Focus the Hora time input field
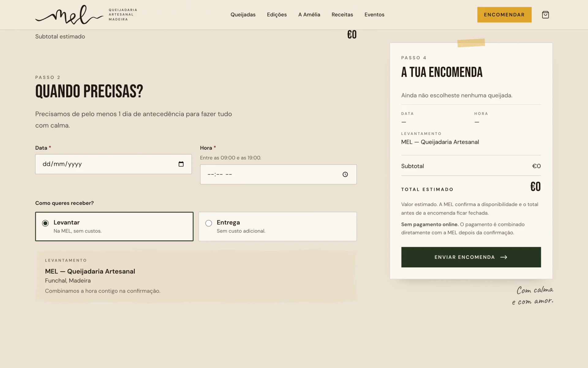The image size is (588, 368). pyautogui.click(x=278, y=174)
